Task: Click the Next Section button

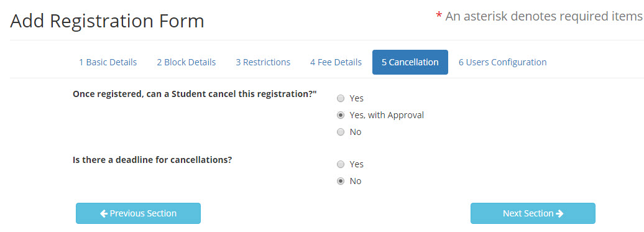Action: (533, 213)
